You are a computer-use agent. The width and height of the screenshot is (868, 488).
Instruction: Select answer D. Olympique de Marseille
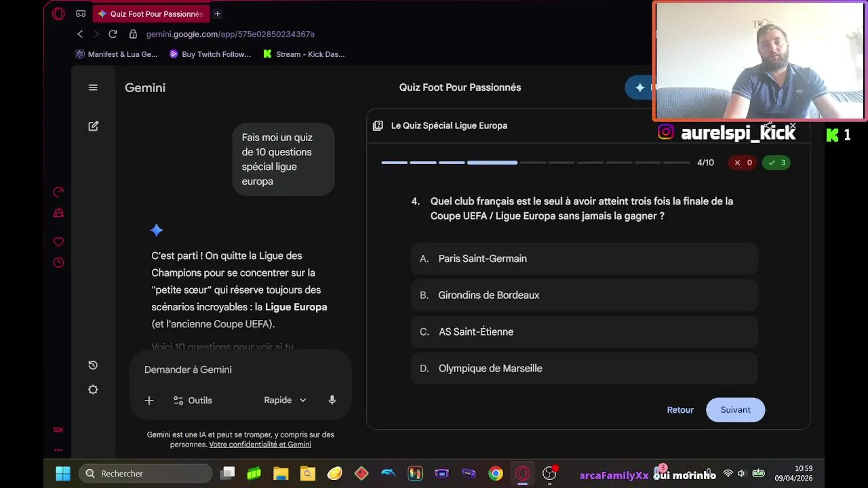(x=584, y=369)
